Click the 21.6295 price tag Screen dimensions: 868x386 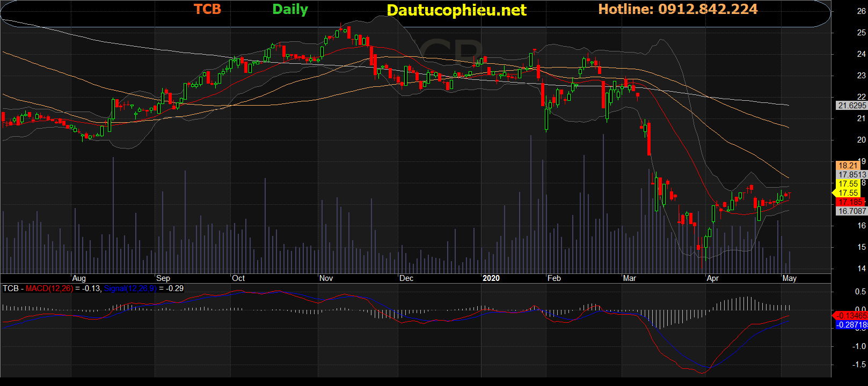(x=851, y=106)
